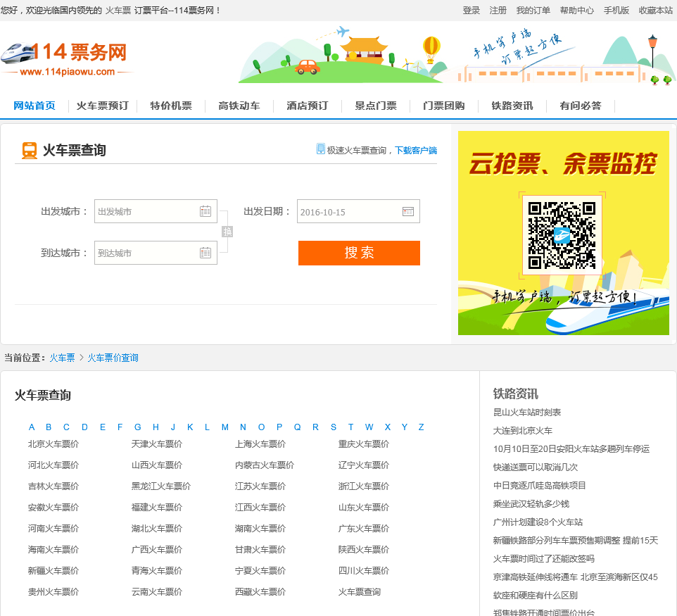Viewport: 677px width, 616px height.
Task: Open the 火车票预订 navigation tab
Action: click(x=102, y=106)
